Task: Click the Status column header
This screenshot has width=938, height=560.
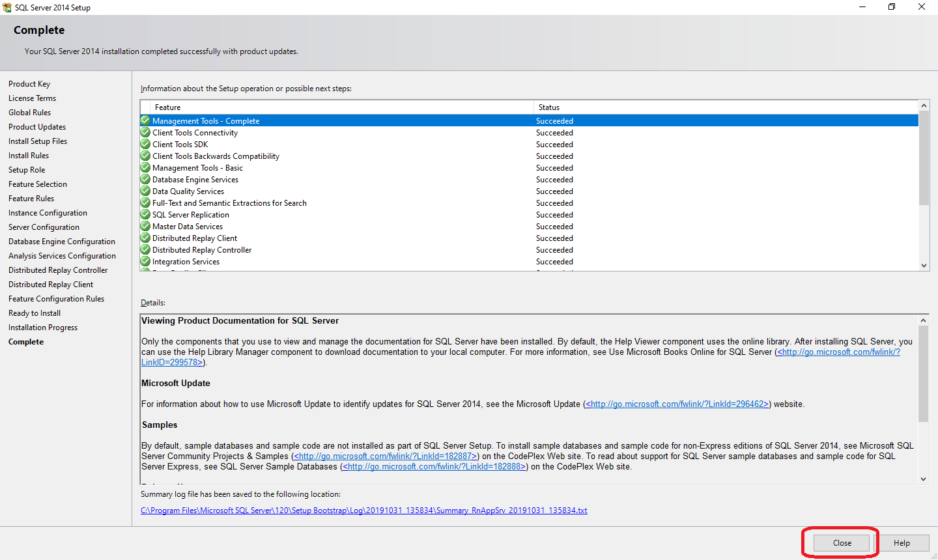Action: pyautogui.click(x=726, y=107)
